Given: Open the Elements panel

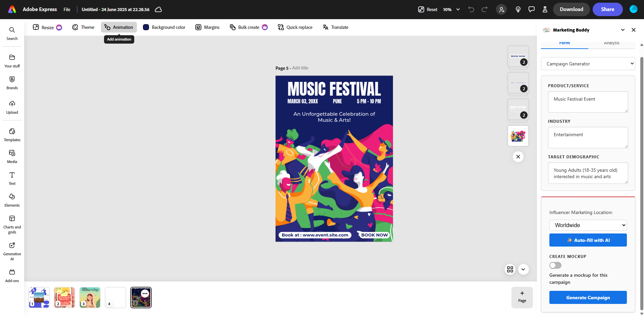Looking at the screenshot, I should pos(12,200).
